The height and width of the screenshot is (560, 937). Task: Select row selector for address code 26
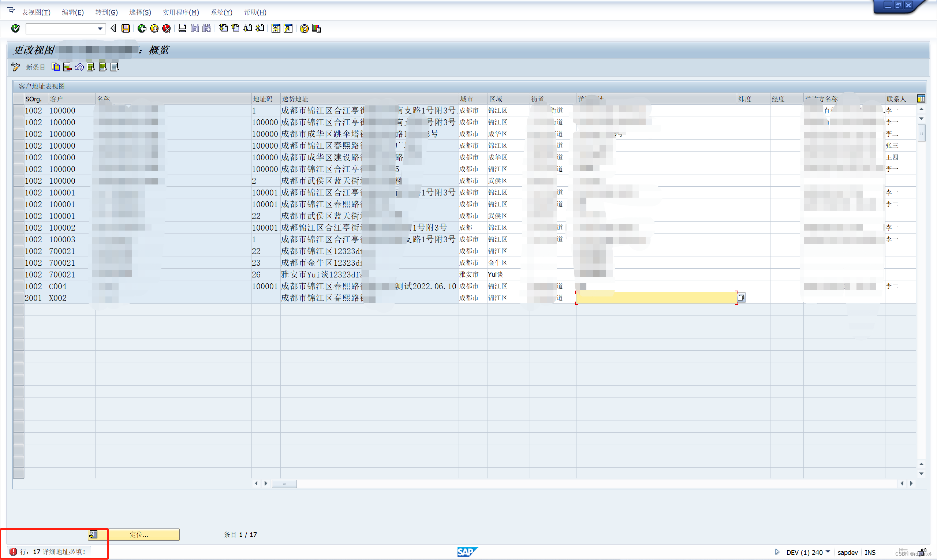(x=19, y=275)
